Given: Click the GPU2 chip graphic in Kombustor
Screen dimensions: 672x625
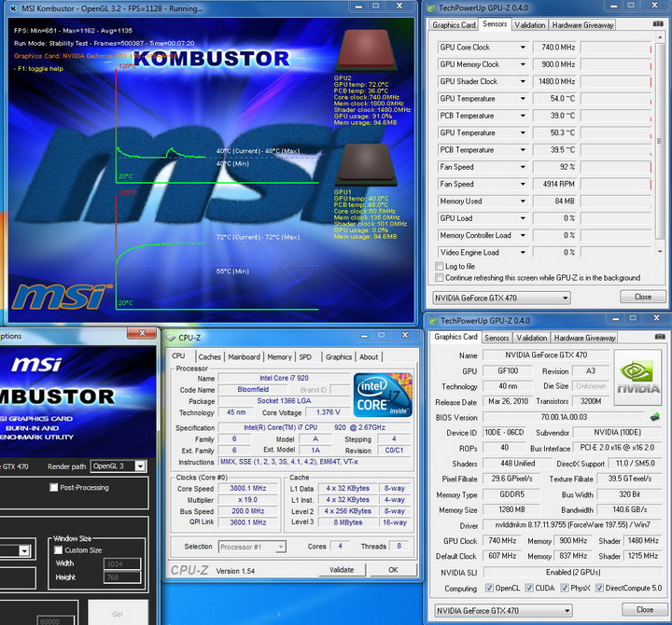Looking at the screenshot, I should (x=367, y=49).
